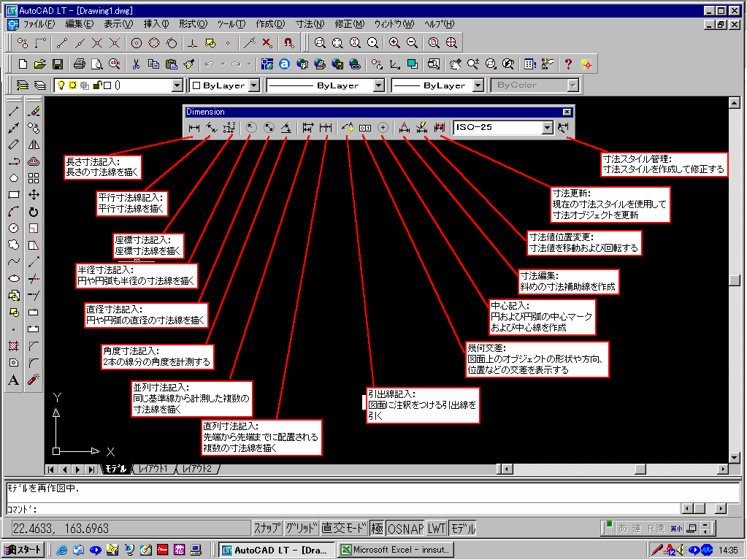Select the Rotate tool in modify toolbar
This screenshot has width=747, height=560.
tap(34, 212)
